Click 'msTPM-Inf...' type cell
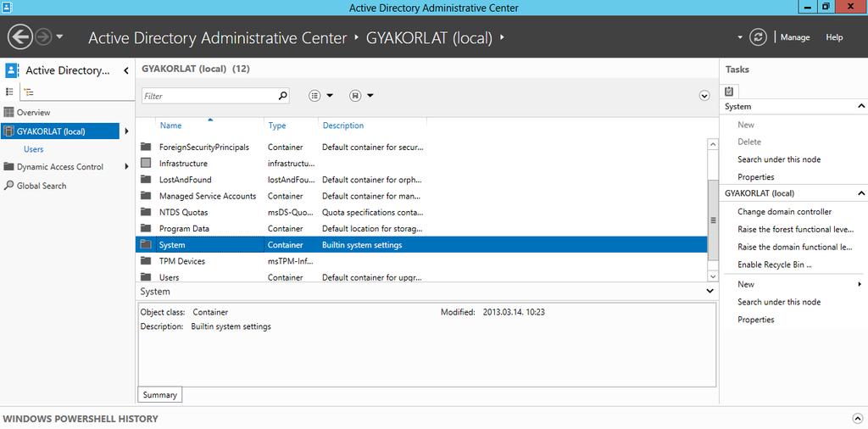 click(x=291, y=261)
